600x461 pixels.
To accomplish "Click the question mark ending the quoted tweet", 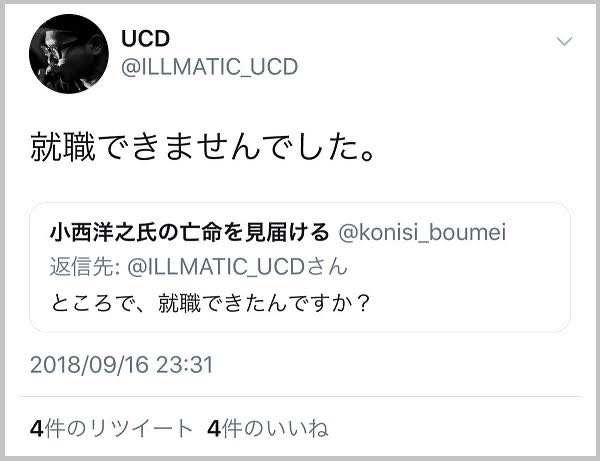I will [363, 301].
